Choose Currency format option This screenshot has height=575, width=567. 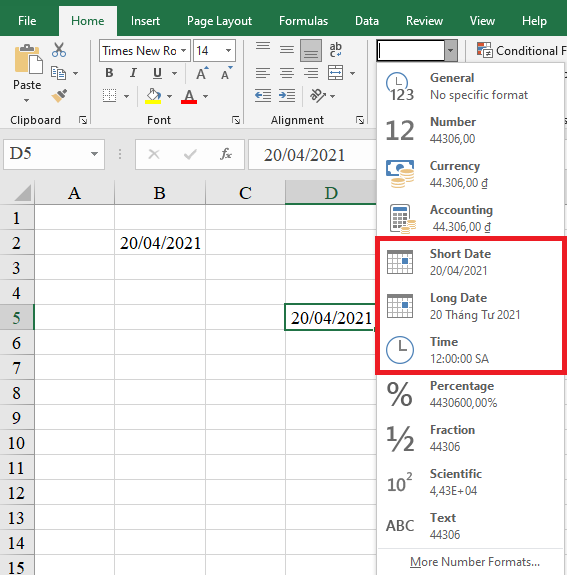pyautogui.click(x=471, y=174)
